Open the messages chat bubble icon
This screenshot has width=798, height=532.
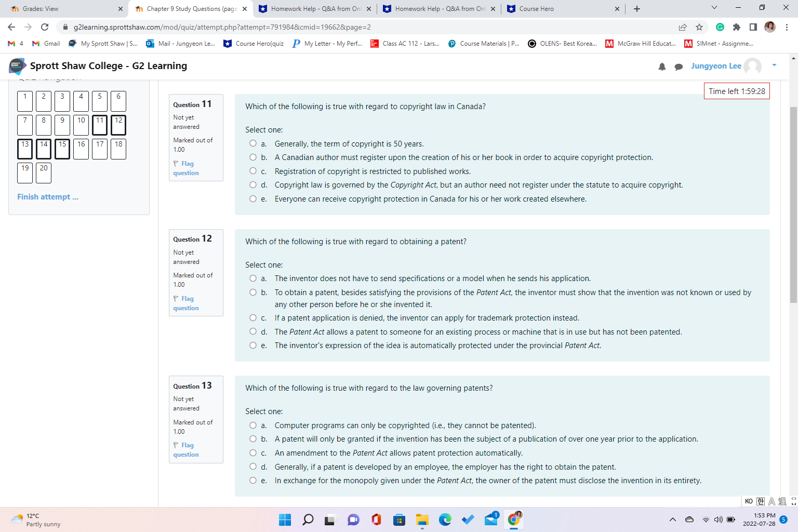click(679, 66)
